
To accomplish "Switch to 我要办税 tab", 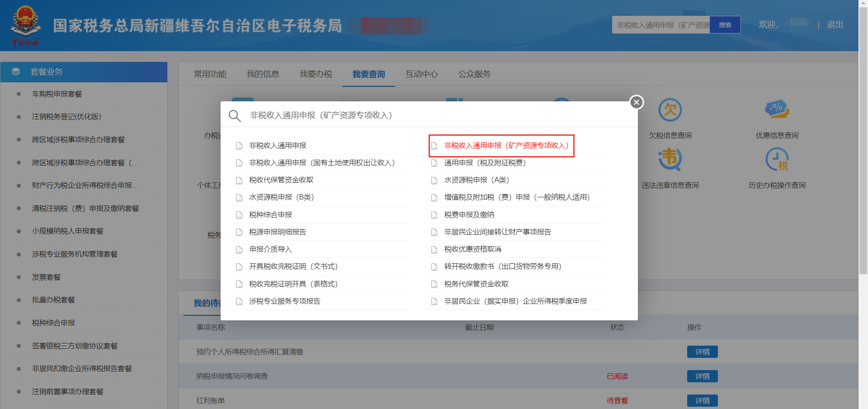I will point(316,74).
